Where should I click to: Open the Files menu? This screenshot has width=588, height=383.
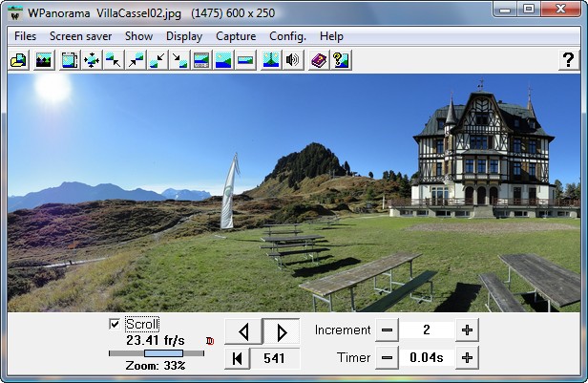[25, 36]
